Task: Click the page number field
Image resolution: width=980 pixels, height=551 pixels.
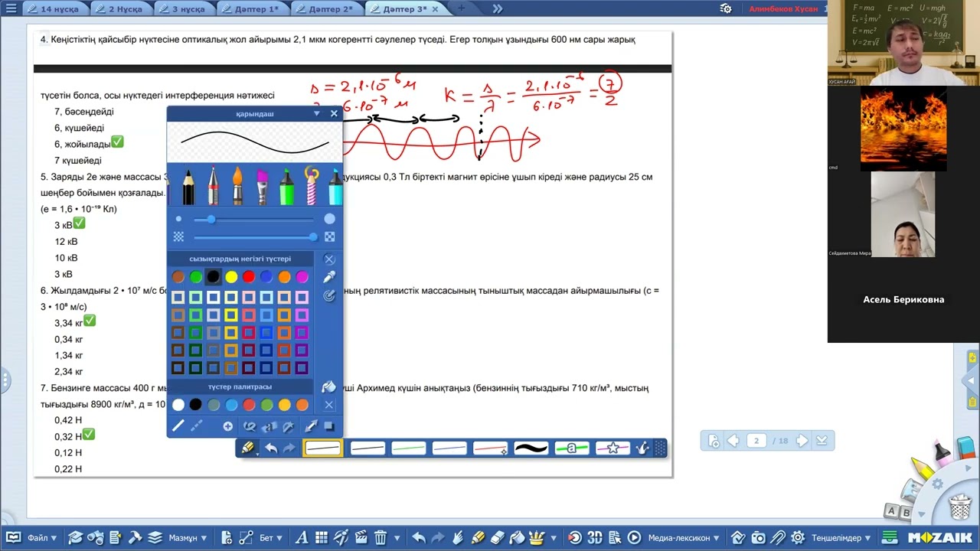Action: click(756, 441)
